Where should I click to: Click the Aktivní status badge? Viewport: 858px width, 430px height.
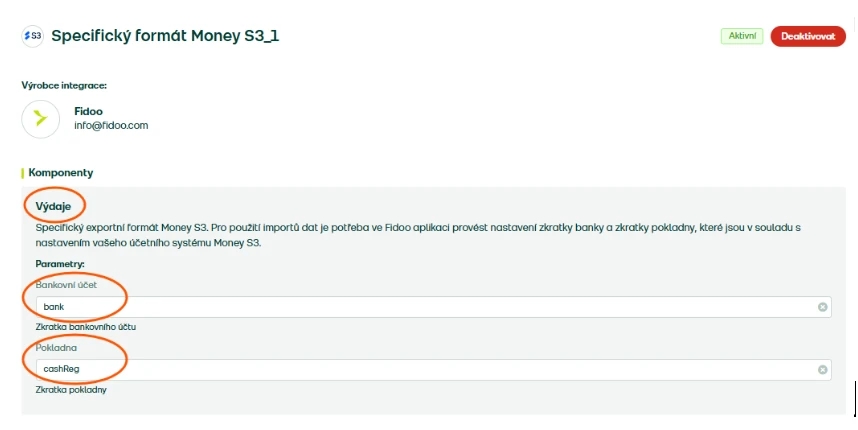(741, 37)
